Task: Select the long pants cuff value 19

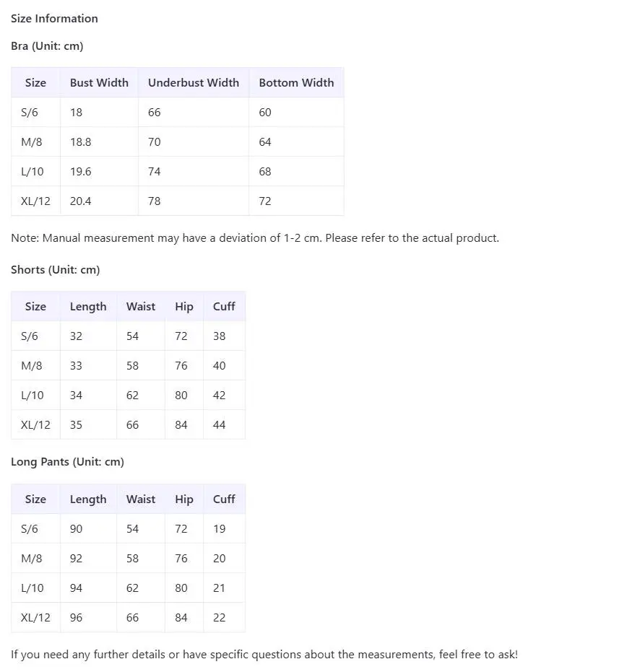Action: [220, 529]
